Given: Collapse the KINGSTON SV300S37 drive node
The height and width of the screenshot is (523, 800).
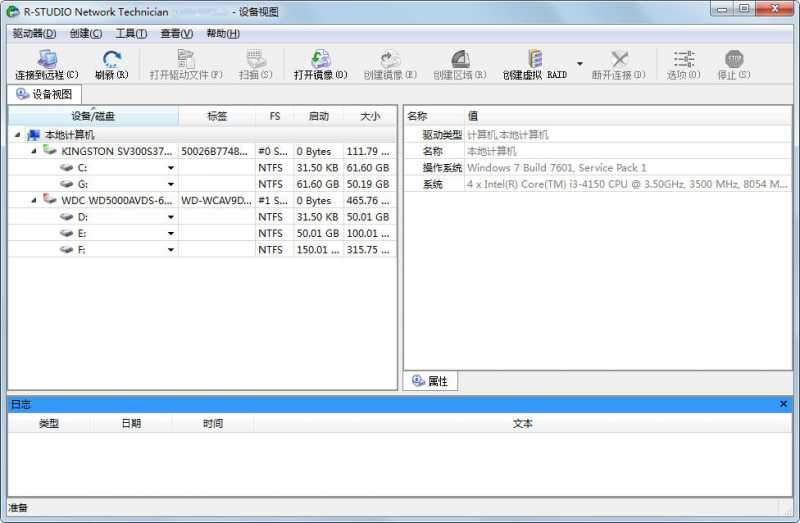Looking at the screenshot, I should (34, 151).
